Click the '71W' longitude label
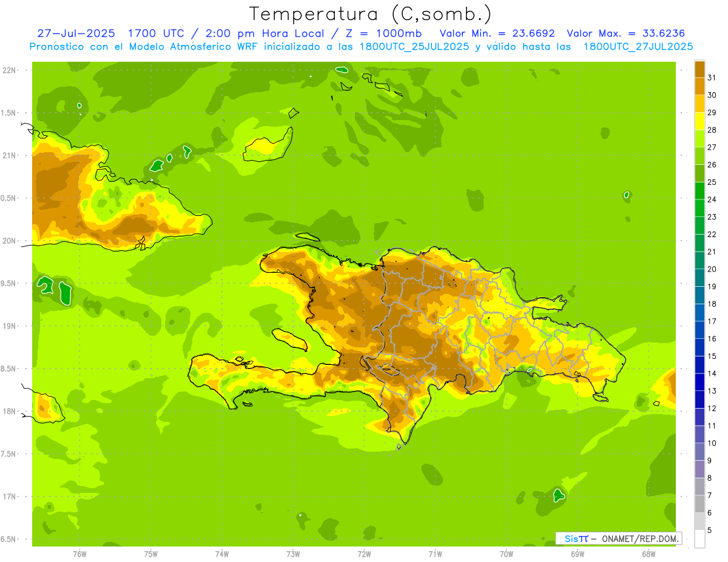Viewport: 728px width, 562px height. (x=435, y=554)
